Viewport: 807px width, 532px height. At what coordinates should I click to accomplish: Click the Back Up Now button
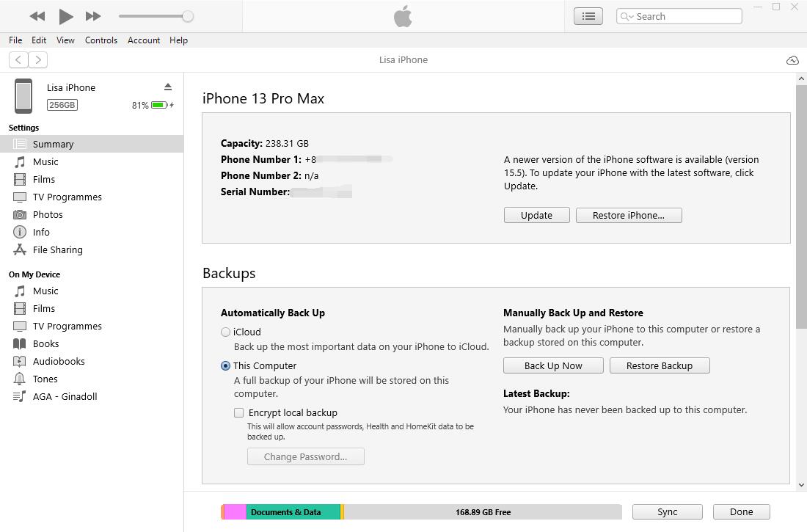point(553,365)
